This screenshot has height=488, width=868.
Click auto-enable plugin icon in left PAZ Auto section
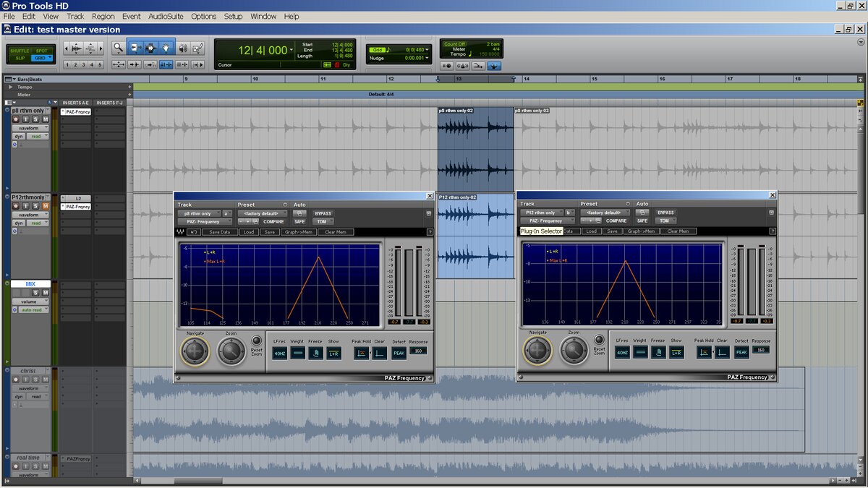point(299,213)
